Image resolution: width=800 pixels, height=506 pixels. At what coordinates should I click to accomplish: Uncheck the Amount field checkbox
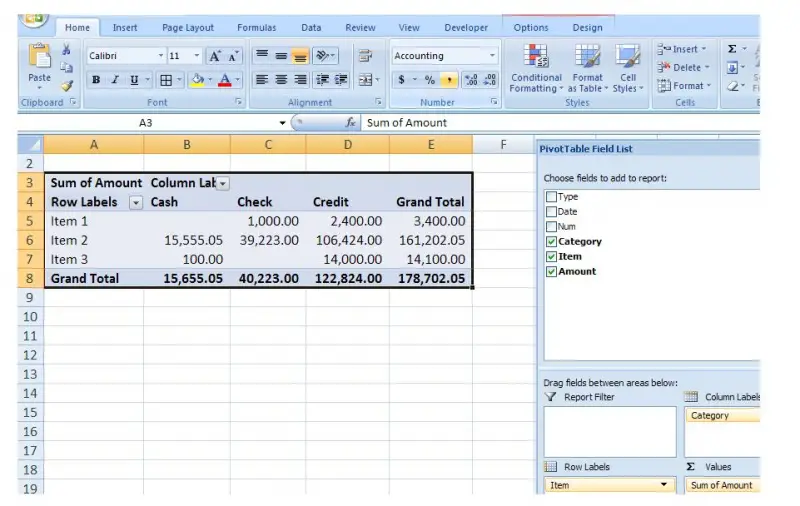pos(551,271)
